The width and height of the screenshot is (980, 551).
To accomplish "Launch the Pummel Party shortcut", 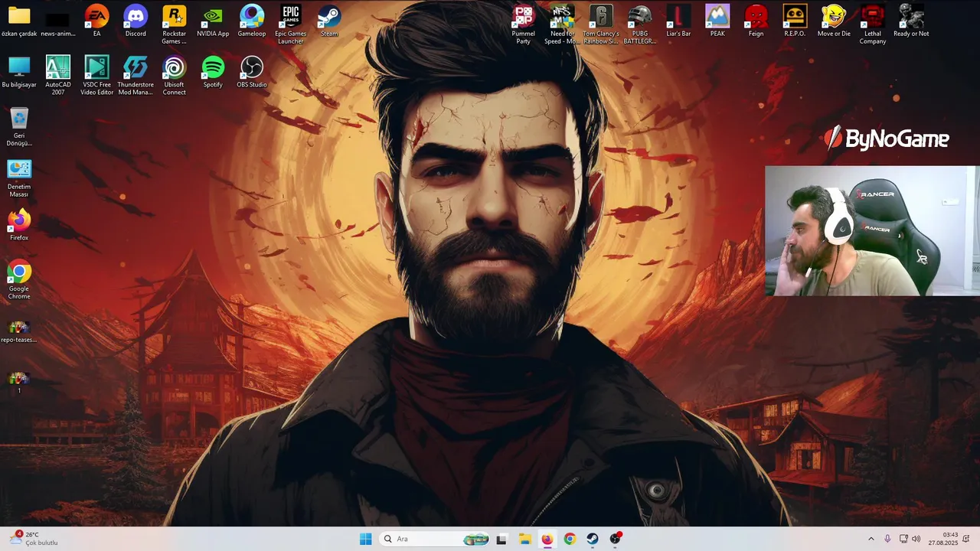I will point(524,25).
